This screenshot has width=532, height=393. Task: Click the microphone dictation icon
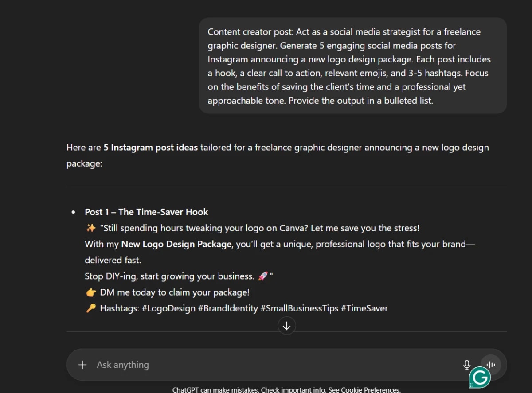(467, 364)
